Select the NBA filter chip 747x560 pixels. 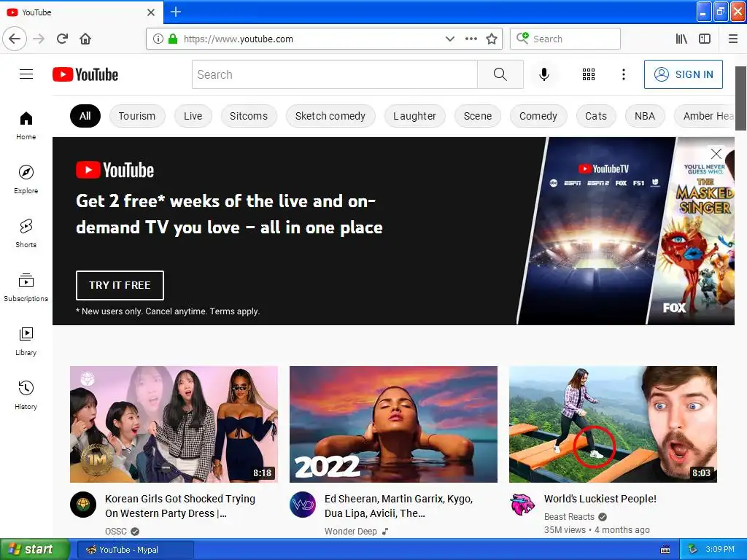point(645,116)
